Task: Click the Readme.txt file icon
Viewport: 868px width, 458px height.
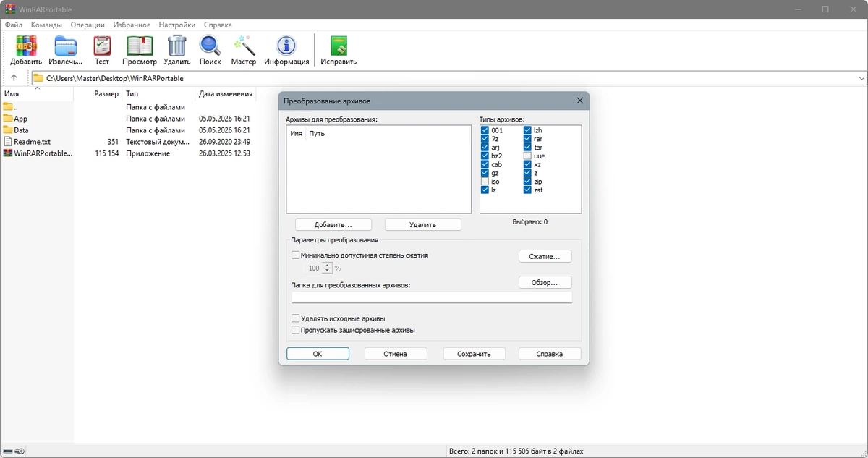Action: [x=8, y=141]
